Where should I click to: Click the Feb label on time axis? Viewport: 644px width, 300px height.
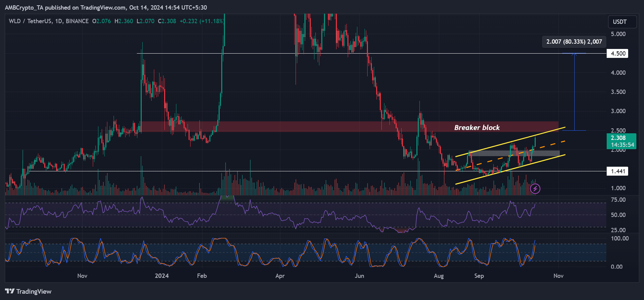click(202, 276)
